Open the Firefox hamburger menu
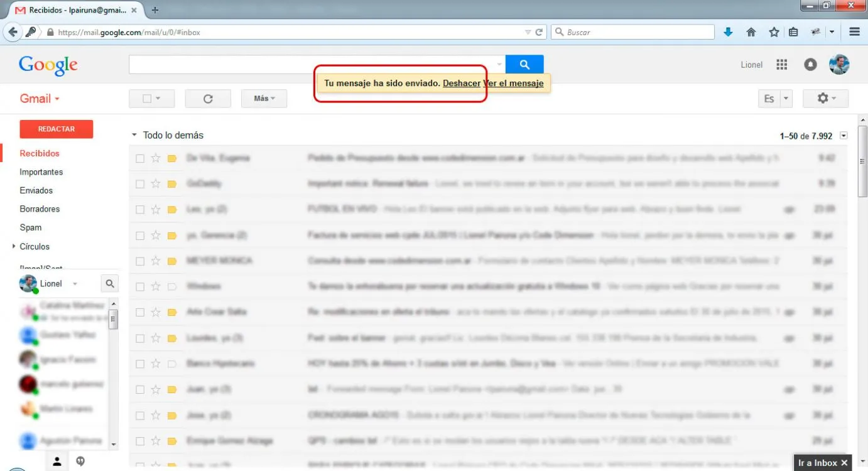 [854, 32]
